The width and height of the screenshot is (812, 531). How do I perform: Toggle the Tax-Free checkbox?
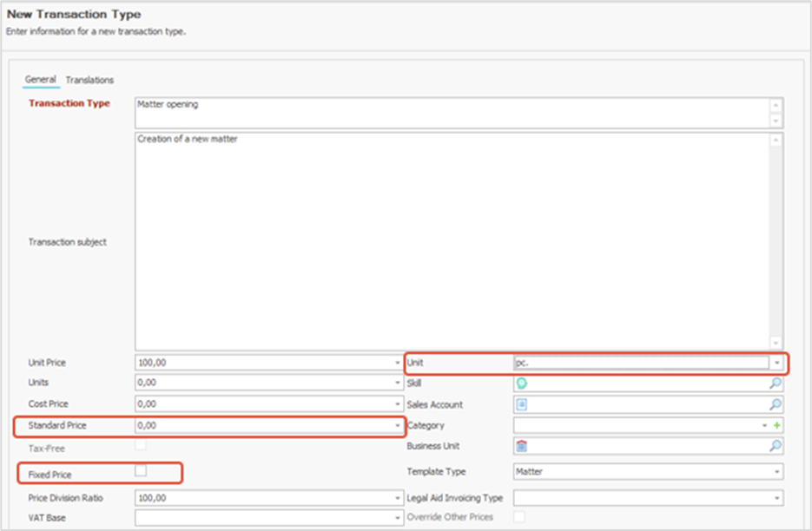(x=141, y=446)
